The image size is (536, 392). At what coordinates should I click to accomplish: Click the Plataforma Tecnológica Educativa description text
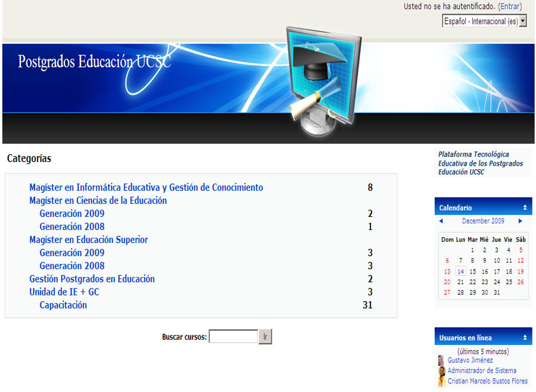coord(480,163)
